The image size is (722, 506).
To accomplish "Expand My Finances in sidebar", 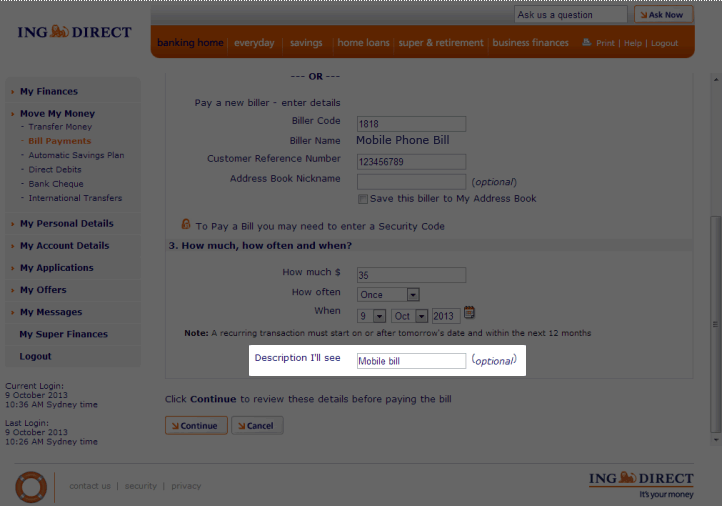I will tap(48, 92).
